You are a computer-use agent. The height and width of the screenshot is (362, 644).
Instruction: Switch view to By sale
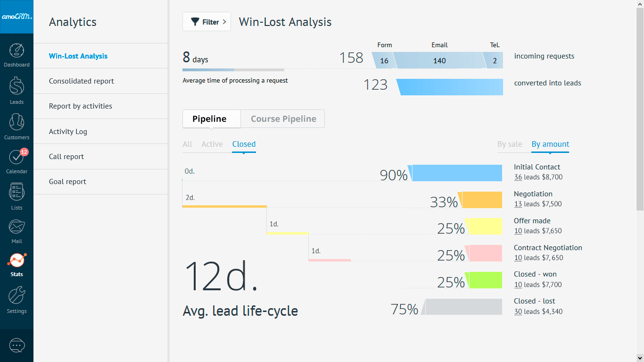point(510,144)
